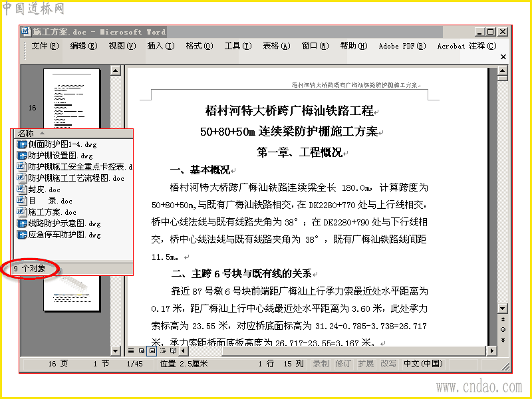Screen dimensions: 532x399
Task: Switch to Normal view icon
Action: click(x=131, y=351)
